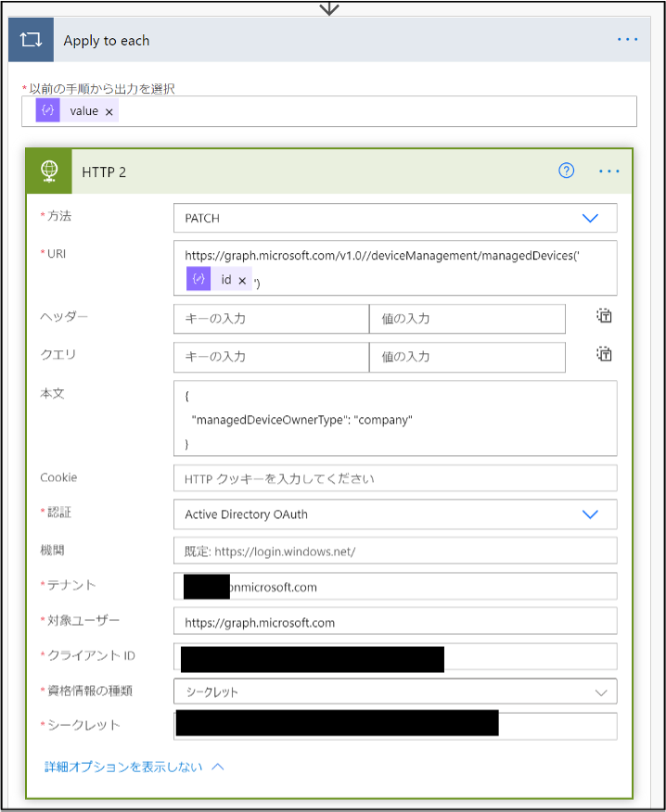The width and height of the screenshot is (666, 812).
Task: Click the テナント tenant field
Action: tap(395, 586)
